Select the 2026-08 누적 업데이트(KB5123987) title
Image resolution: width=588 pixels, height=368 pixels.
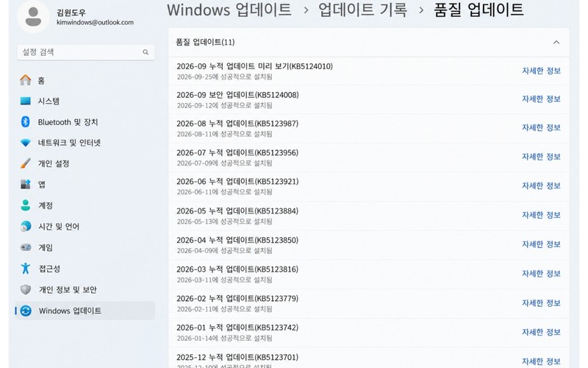237,124
